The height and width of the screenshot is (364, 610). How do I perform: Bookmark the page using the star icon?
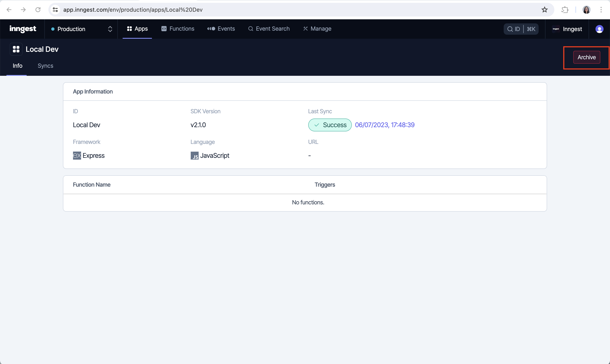click(x=544, y=9)
